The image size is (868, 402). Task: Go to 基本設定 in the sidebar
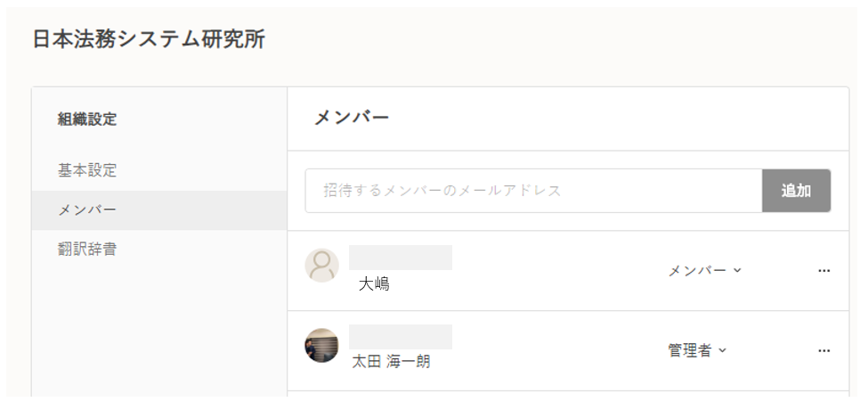pyautogui.click(x=87, y=170)
